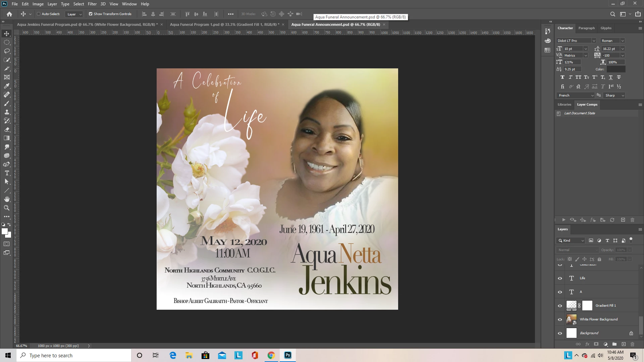Switch to Aqua Funeral Program 1.psd tab
The image size is (644, 362).
pyautogui.click(x=223, y=24)
